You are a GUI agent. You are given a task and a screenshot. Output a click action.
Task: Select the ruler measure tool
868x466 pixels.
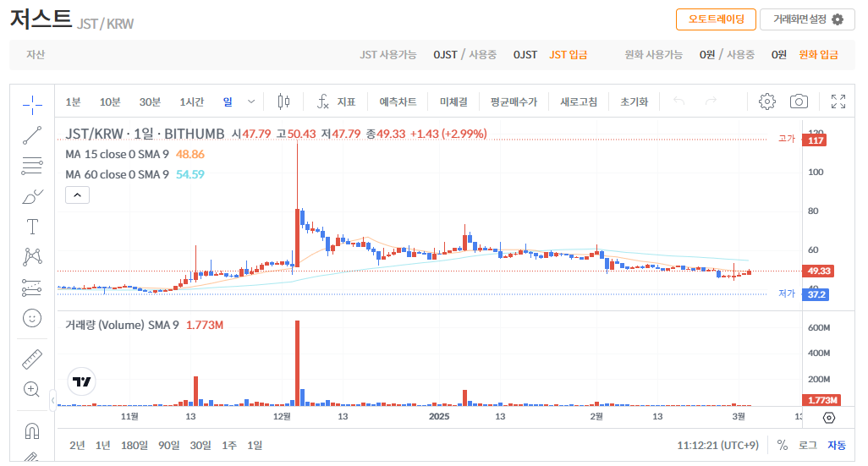(32, 359)
